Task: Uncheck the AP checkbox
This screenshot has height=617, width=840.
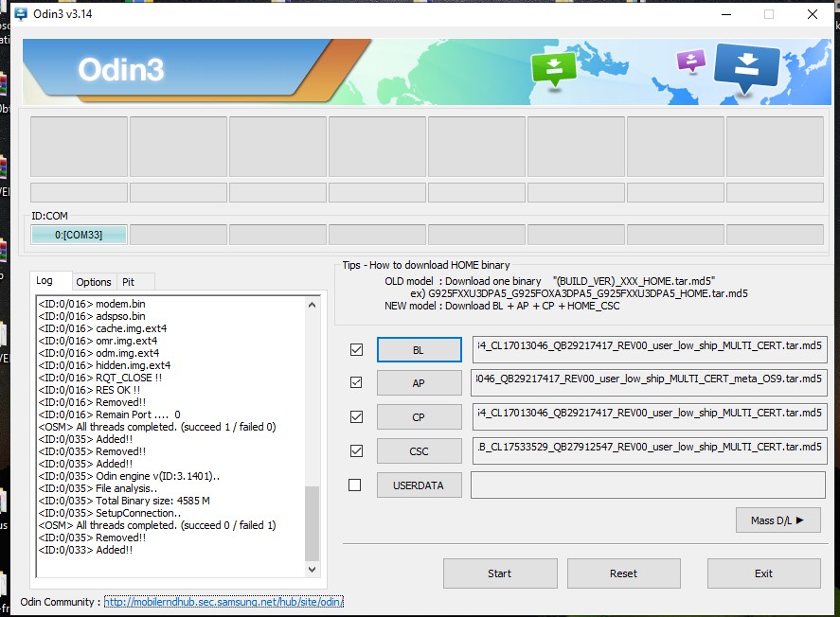Action: [356, 382]
